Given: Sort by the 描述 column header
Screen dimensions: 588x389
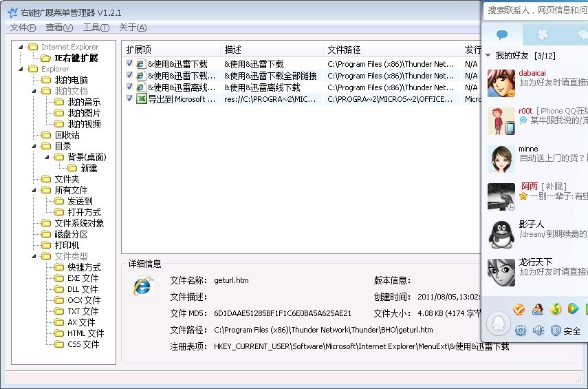Looking at the screenshot, I should tap(272, 50).
